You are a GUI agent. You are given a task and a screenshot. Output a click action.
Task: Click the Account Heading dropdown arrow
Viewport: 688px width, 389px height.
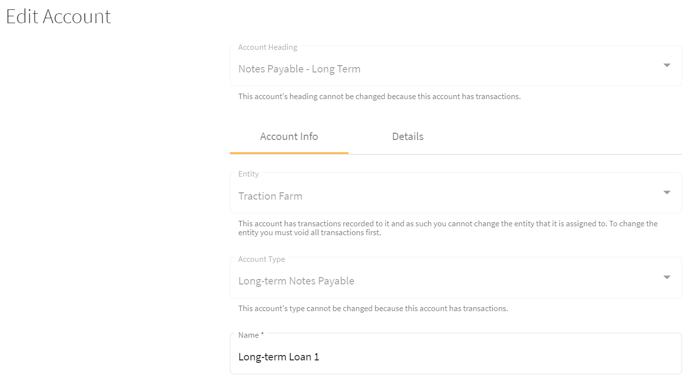666,65
